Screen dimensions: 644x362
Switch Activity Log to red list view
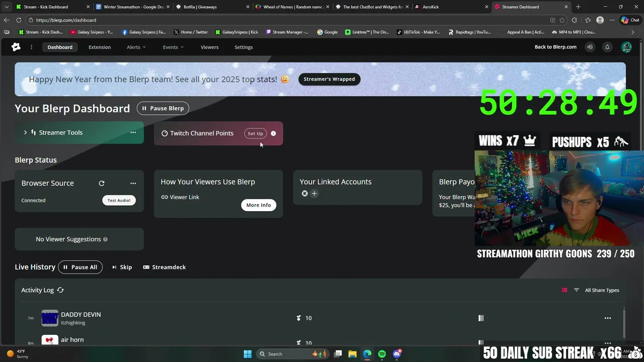click(565, 290)
